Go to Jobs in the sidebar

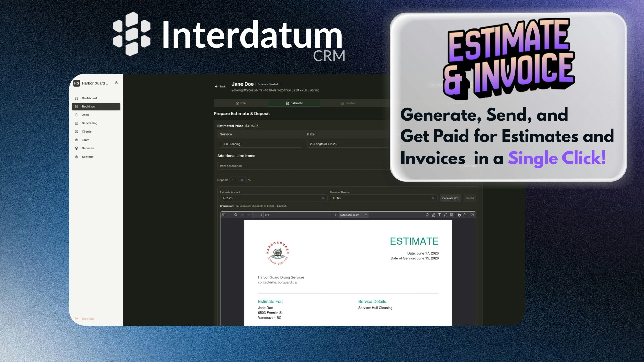click(96, 115)
